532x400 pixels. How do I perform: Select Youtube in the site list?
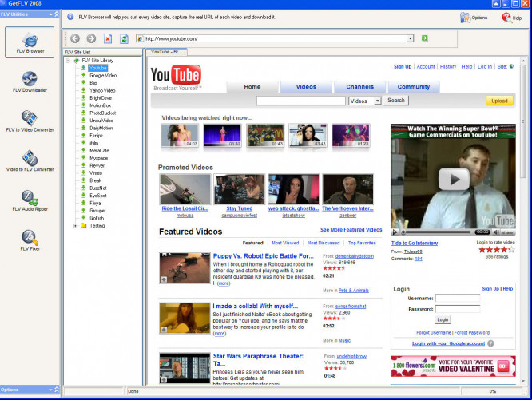(97, 68)
